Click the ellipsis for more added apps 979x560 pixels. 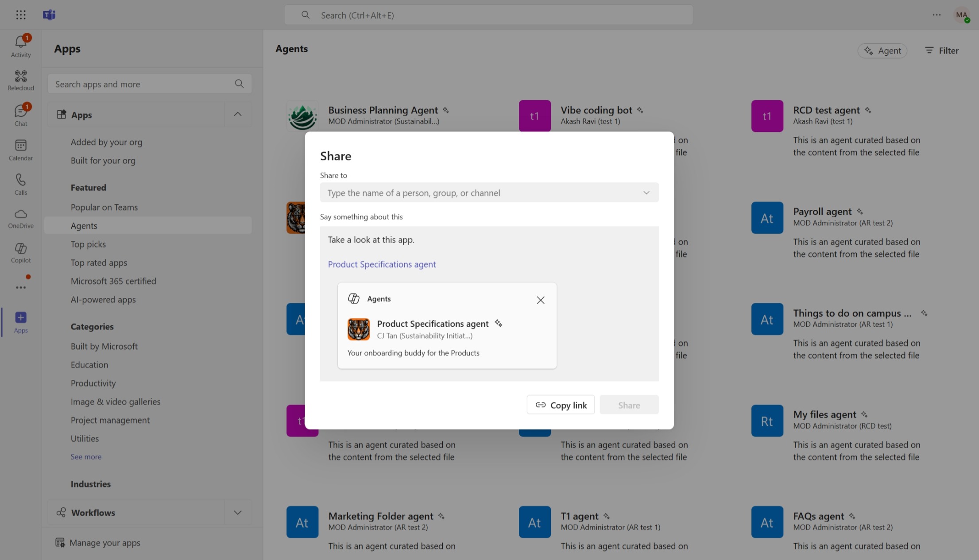[x=20, y=287]
